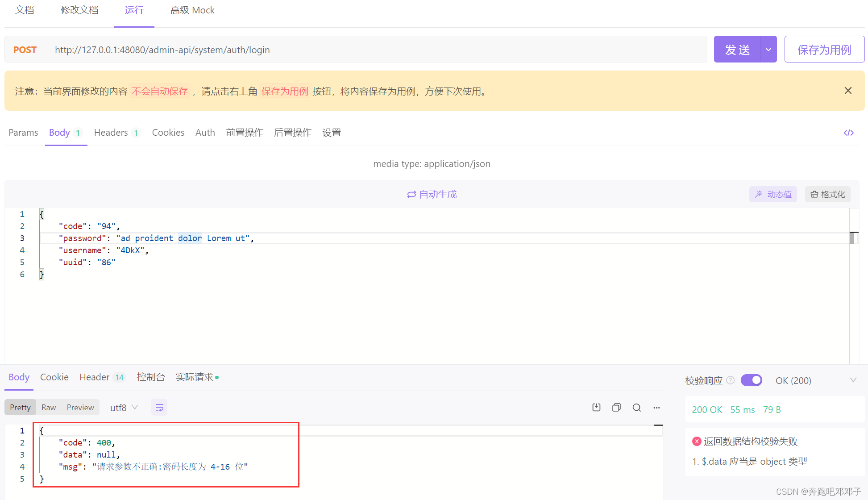The width and height of the screenshot is (868, 500).
Task: Toggle word wrap icon in response
Action: [159, 407]
